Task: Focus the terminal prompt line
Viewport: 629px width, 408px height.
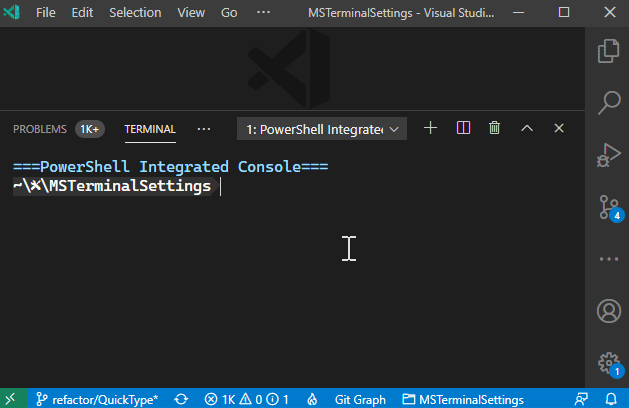Action: 116,187
